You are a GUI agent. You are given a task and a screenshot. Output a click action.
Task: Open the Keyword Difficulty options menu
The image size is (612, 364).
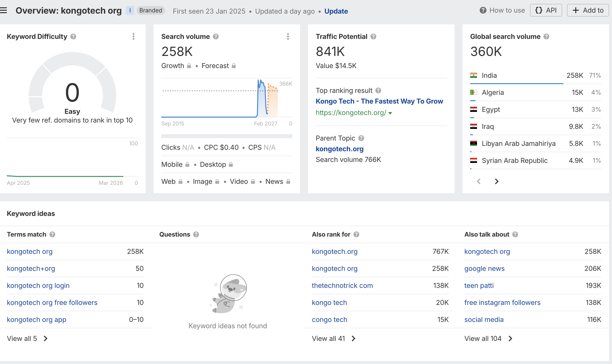click(134, 36)
